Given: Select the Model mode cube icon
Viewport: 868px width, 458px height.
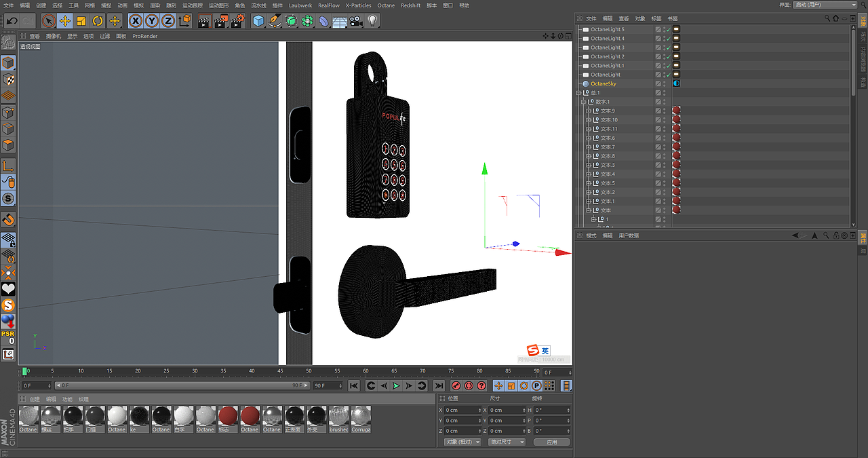Looking at the screenshot, I should click(8, 63).
